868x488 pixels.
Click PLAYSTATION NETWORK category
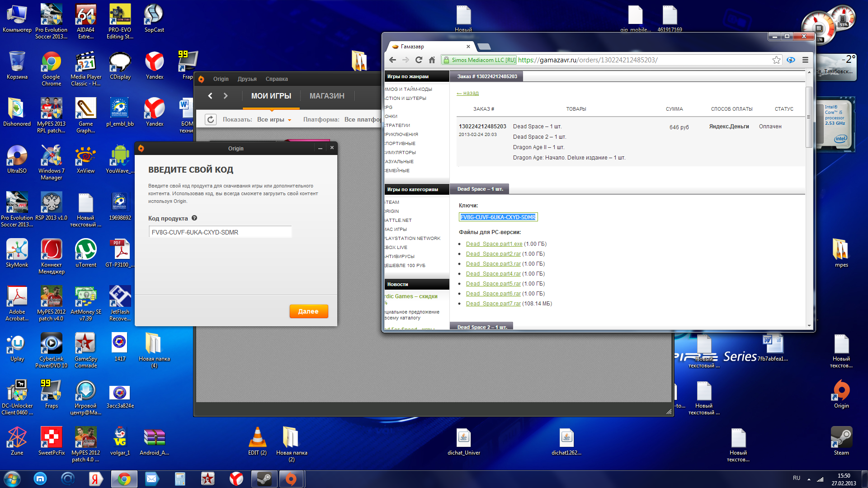click(412, 238)
